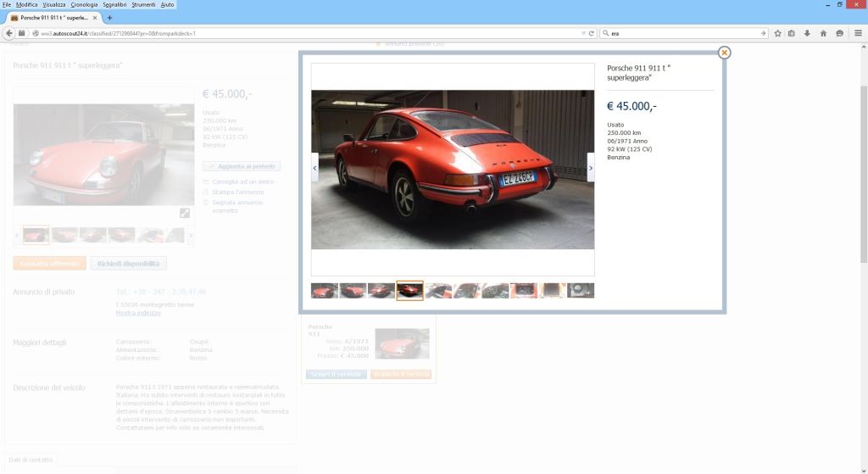The height and width of the screenshot is (474, 868).
Task: Select the tenth lightbox thumbnail
Action: click(x=581, y=291)
